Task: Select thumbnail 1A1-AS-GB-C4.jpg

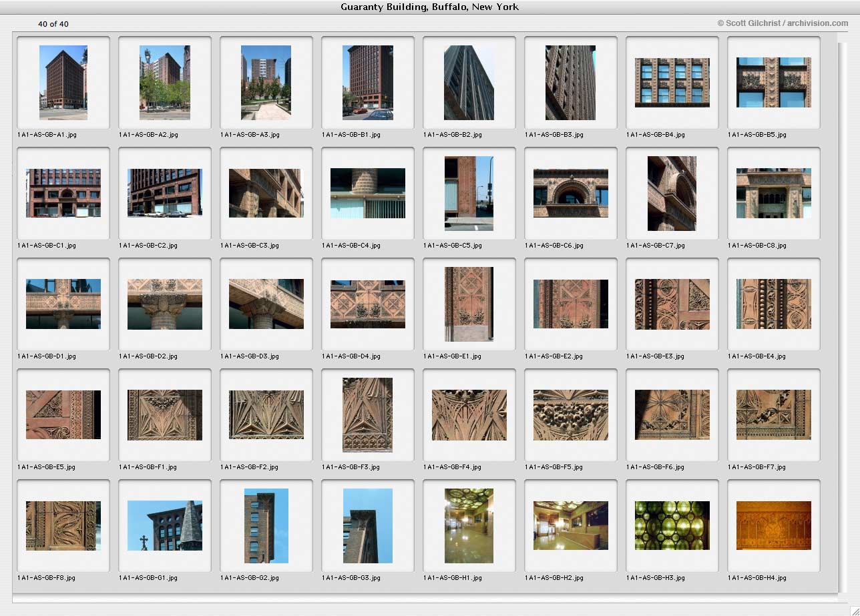Action: click(x=368, y=193)
